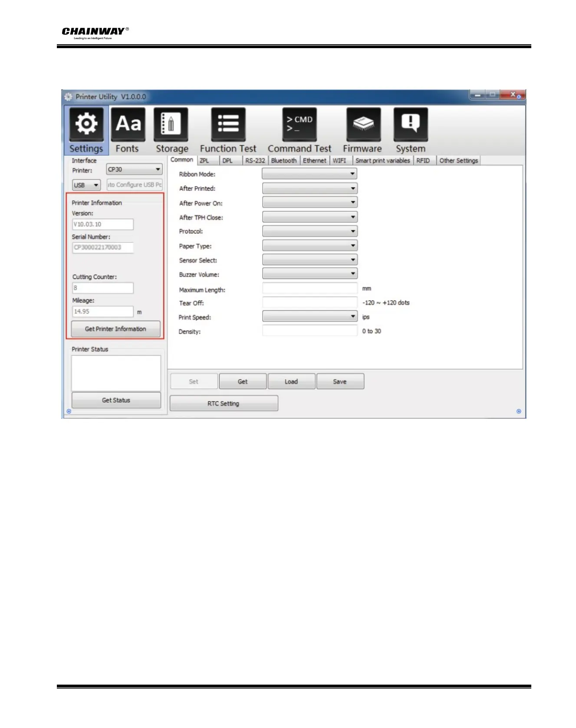Open the USB interface dropdown
Screen dimensions: 576x728
[x=86, y=185]
